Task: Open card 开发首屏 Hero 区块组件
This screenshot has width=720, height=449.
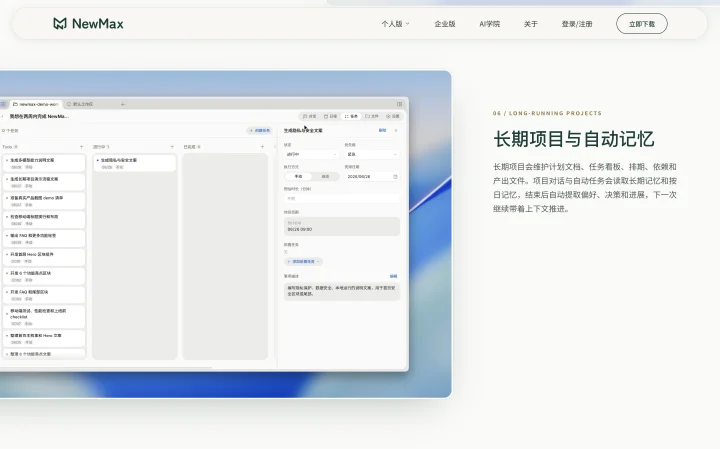Action: 44,258
